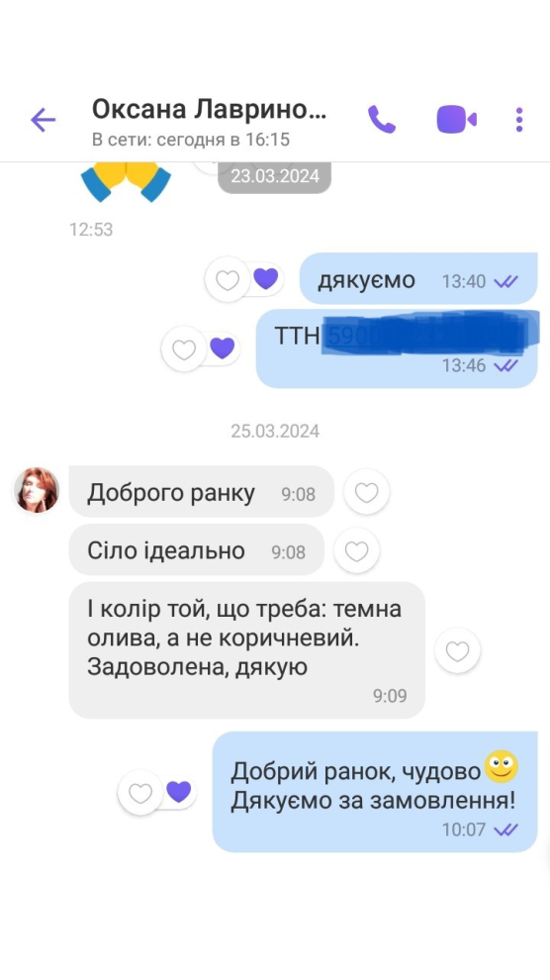Open the three-dot more options menu
The height and width of the screenshot is (980, 550).
pyautogui.click(x=518, y=120)
